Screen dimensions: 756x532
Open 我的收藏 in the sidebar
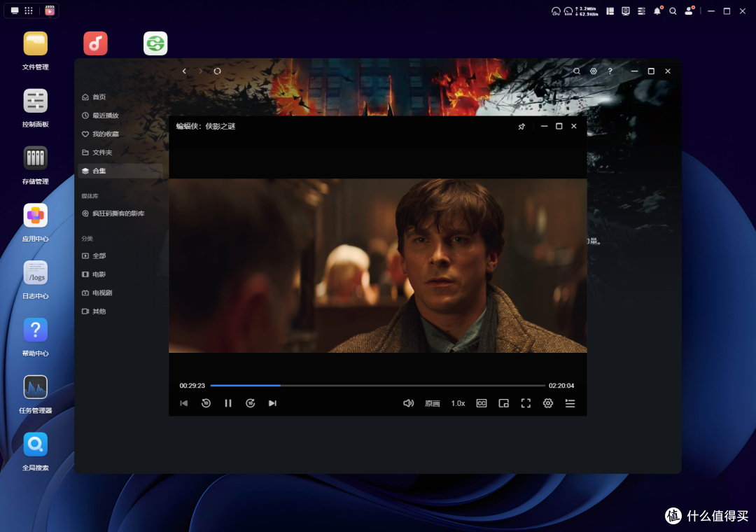(120, 134)
